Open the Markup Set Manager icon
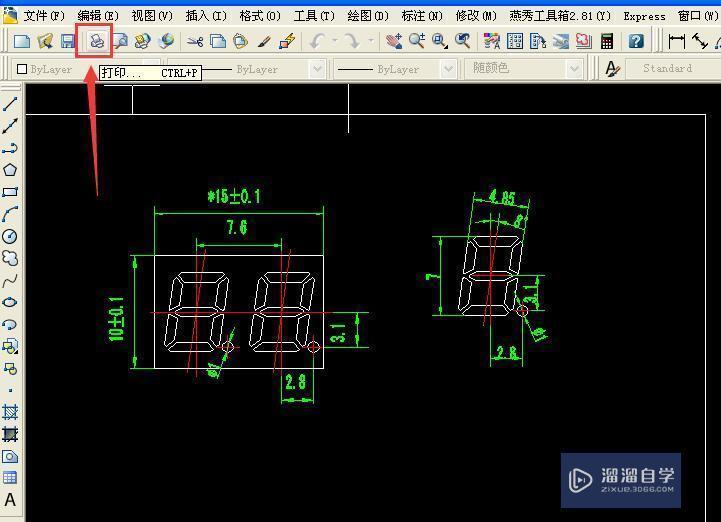This screenshot has width=721, height=522. (584, 41)
